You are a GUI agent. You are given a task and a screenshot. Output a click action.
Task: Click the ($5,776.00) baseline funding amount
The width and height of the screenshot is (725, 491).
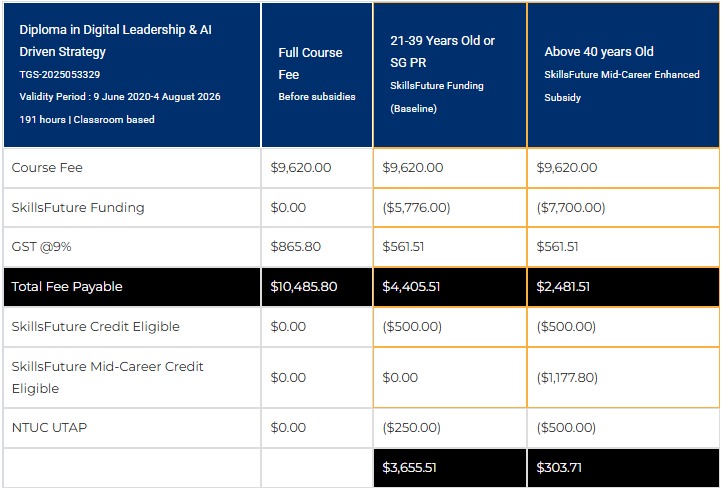tap(416, 208)
